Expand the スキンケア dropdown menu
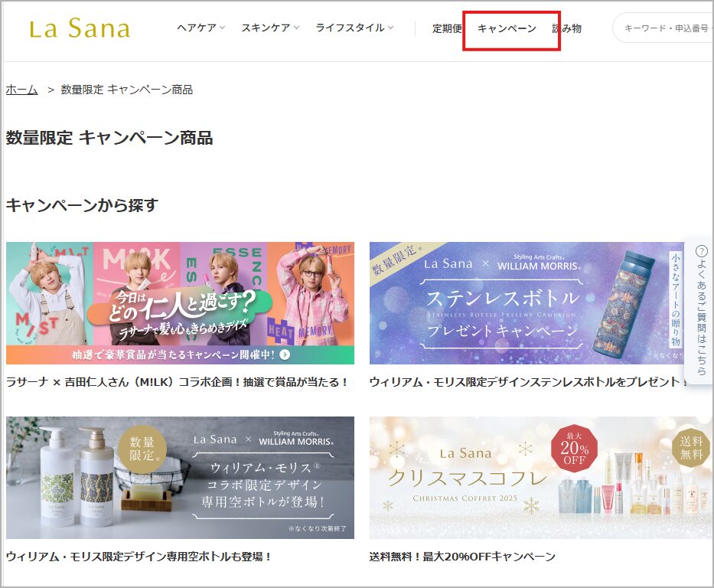The image size is (714, 588). click(270, 28)
